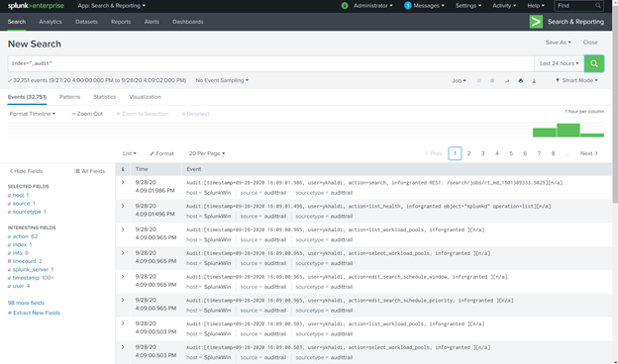Select the tallest green timeline column
Viewport: 618px width, 364px height.
(567, 131)
